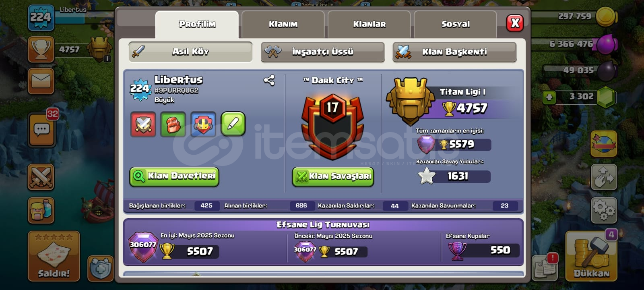Select the İnşaatçı Üssü village button
Screen dimensions: 644x290
point(322,52)
